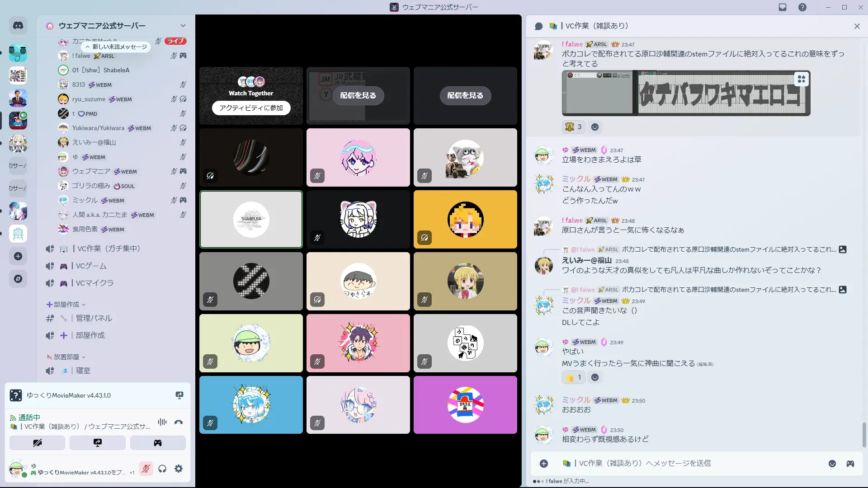Image resolution: width=868 pixels, height=488 pixels.
Task: Open emoji picker in message box
Action: pos(832,464)
